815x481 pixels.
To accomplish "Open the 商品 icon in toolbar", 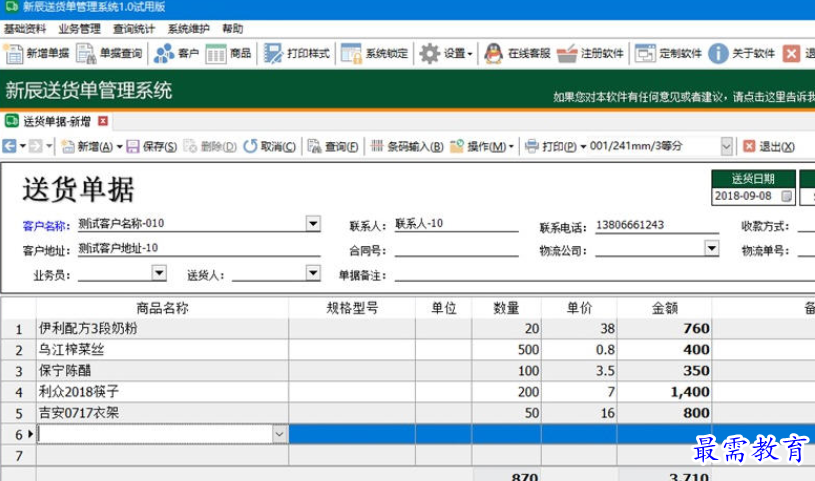I will [228, 53].
